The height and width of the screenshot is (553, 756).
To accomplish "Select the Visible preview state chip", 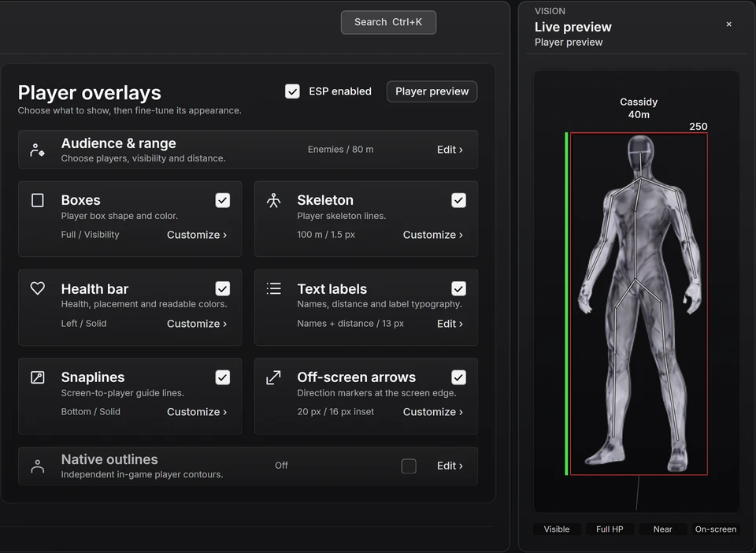I will click(x=557, y=529).
